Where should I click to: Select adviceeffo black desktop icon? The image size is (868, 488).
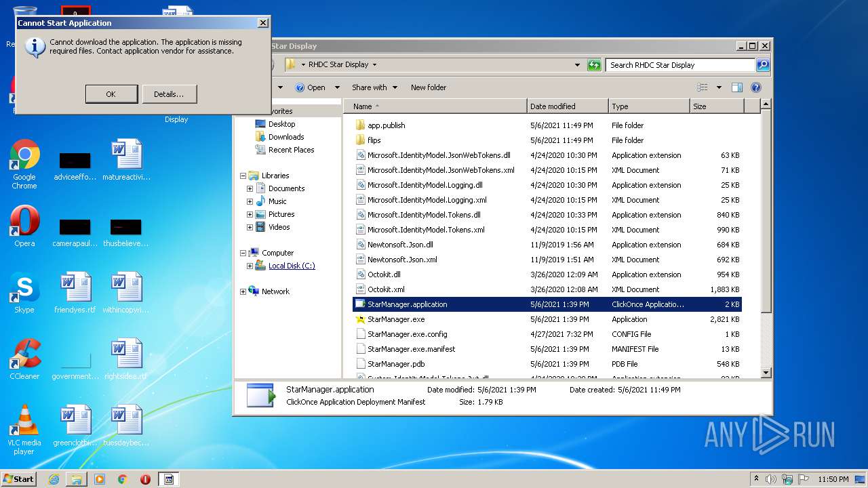[75, 167]
